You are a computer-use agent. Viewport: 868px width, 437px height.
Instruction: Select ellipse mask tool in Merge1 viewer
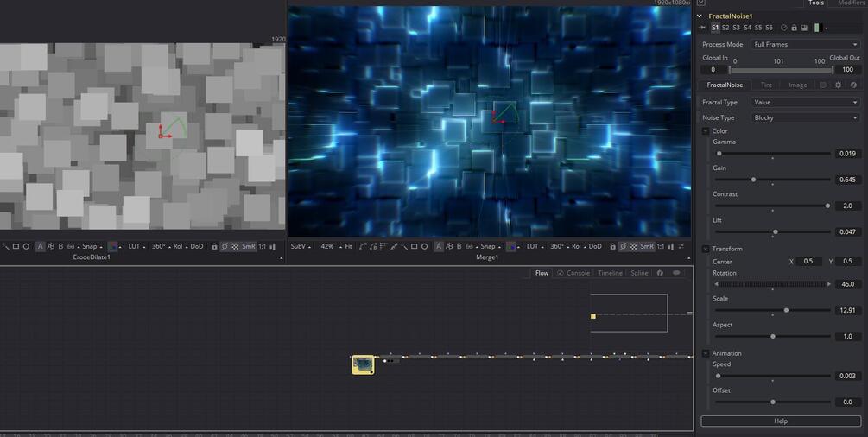click(425, 246)
